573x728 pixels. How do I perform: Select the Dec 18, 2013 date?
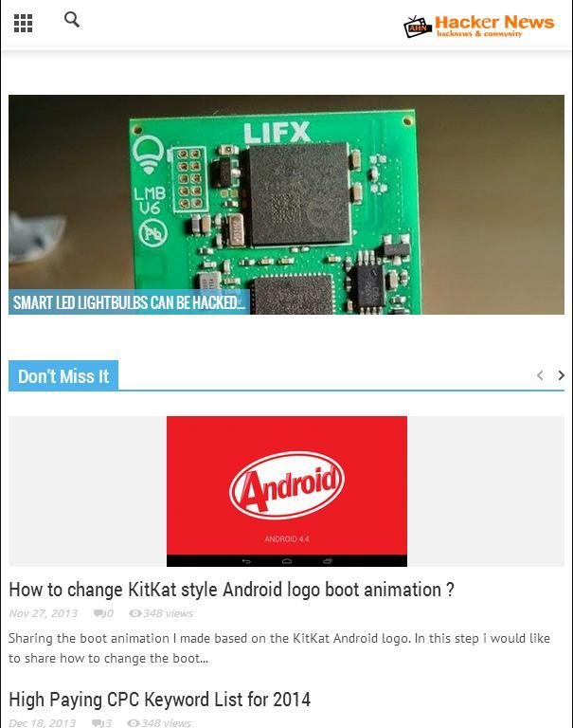tap(43, 723)
